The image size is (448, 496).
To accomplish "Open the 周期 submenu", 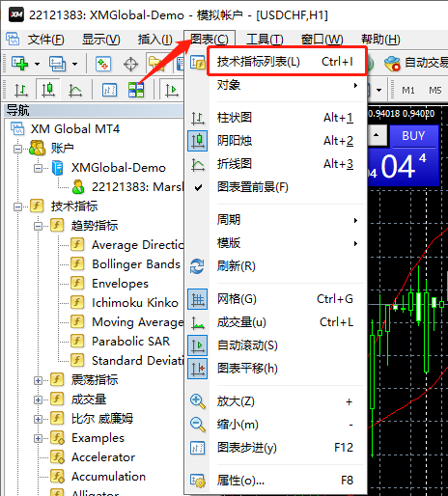I will point(276,220).
